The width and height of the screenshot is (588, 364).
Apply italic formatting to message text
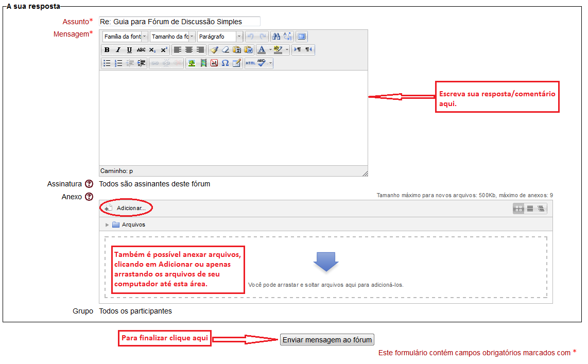(x=118, y=50)
